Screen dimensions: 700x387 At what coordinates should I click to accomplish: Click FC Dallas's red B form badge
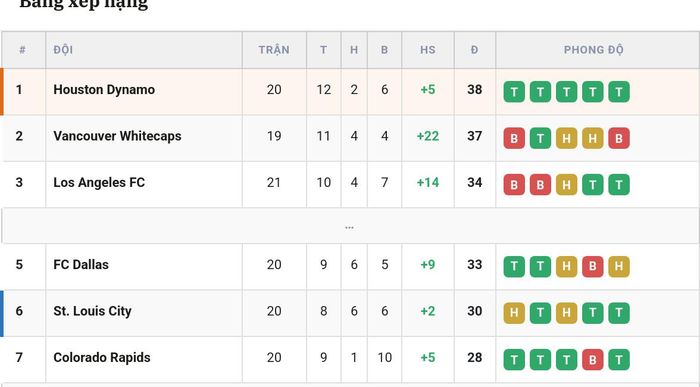click(592, 266)
